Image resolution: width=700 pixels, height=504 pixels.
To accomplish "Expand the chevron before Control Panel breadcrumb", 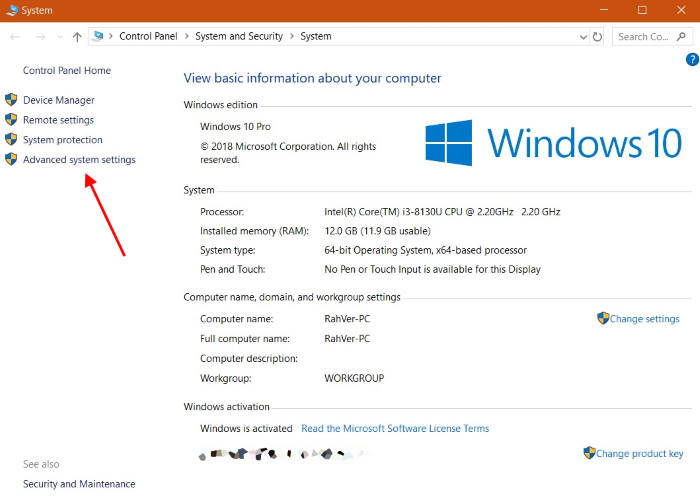I will pyautogui.click(x=111, y=36).
